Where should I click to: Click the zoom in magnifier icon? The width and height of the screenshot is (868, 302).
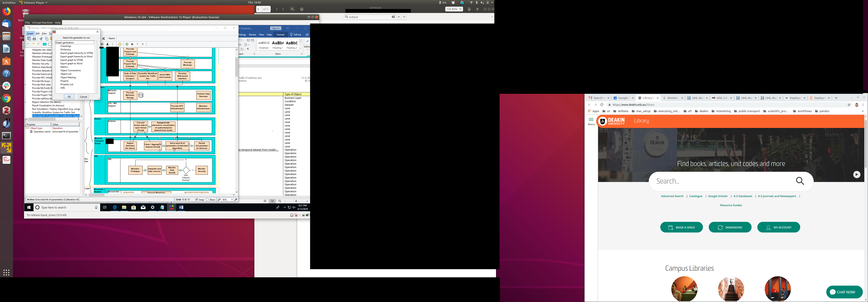[x=236, y=200]
